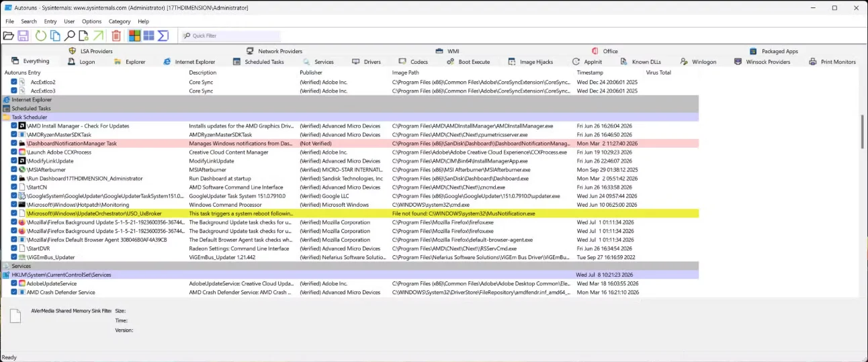Select the first Firefox Background Update entry name
868x362 pixels.
[105, 222]
